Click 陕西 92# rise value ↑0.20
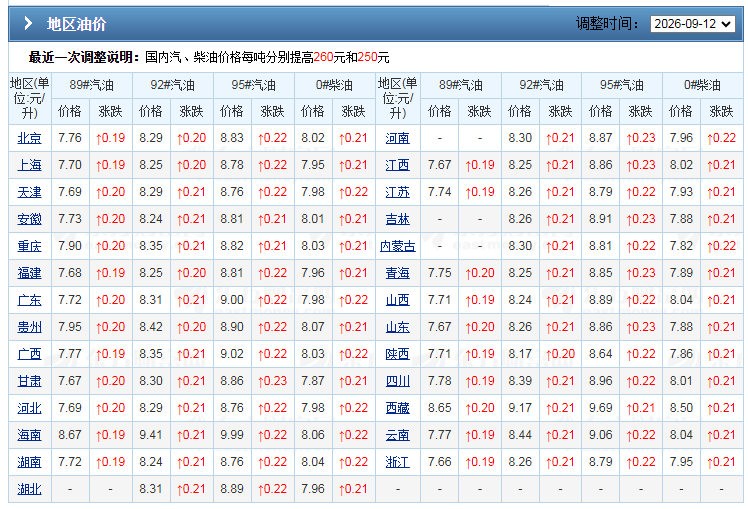Screen dimensions: 748x509 (561, 353)
